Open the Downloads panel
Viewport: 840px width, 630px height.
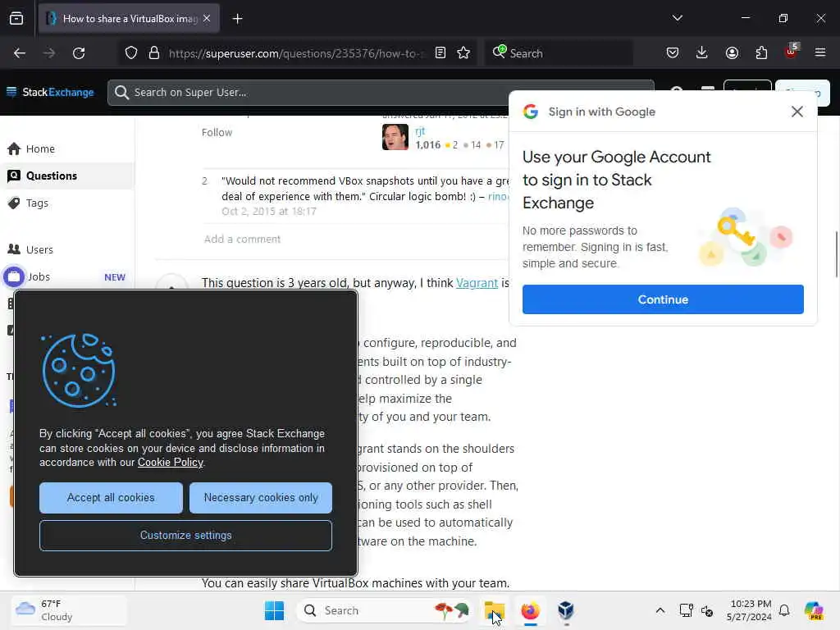point(702,52)
